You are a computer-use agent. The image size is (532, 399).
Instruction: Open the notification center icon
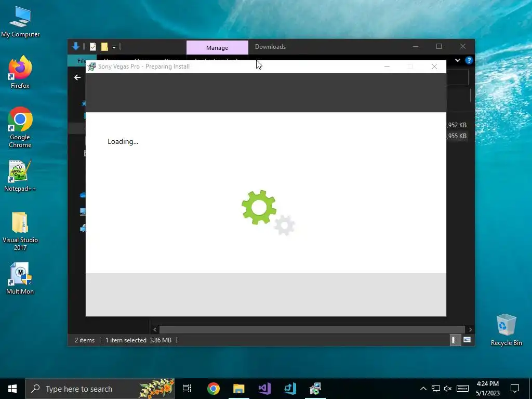coord(515,389)
